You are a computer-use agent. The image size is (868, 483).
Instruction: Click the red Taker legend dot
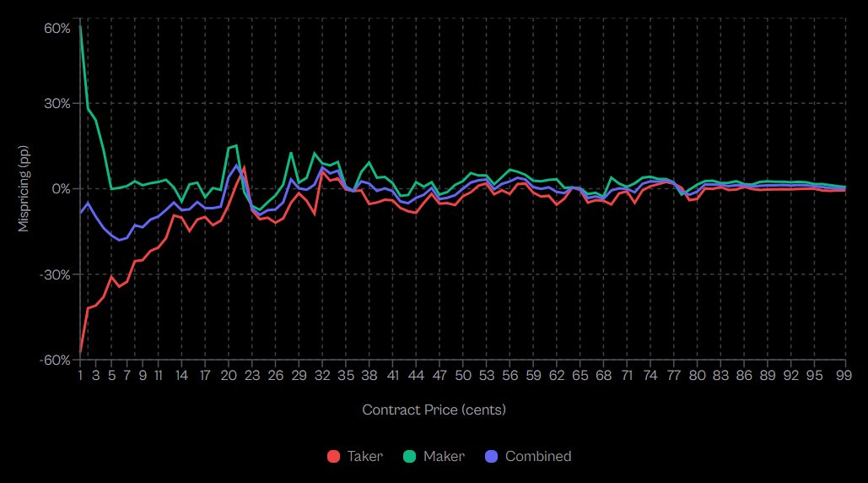(x=334, y=457)
